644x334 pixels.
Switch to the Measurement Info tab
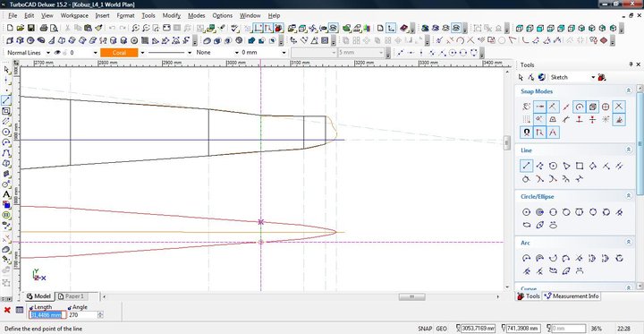point(572,296)
